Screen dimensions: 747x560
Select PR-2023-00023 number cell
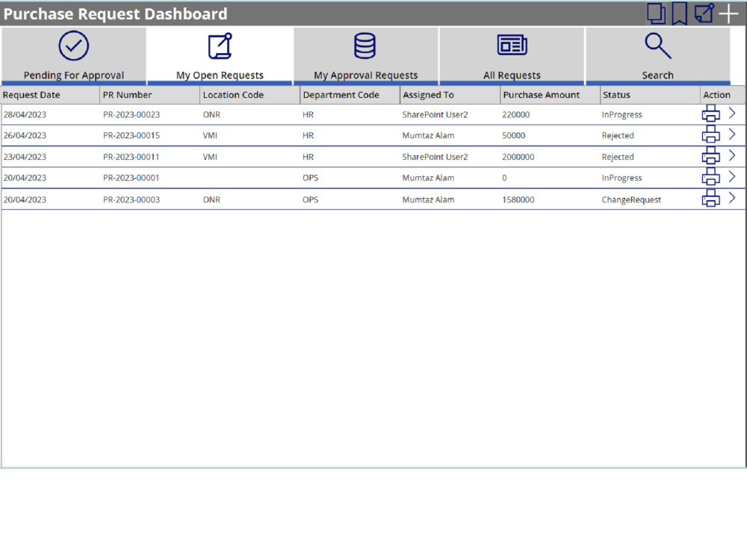tap(131, 115)
